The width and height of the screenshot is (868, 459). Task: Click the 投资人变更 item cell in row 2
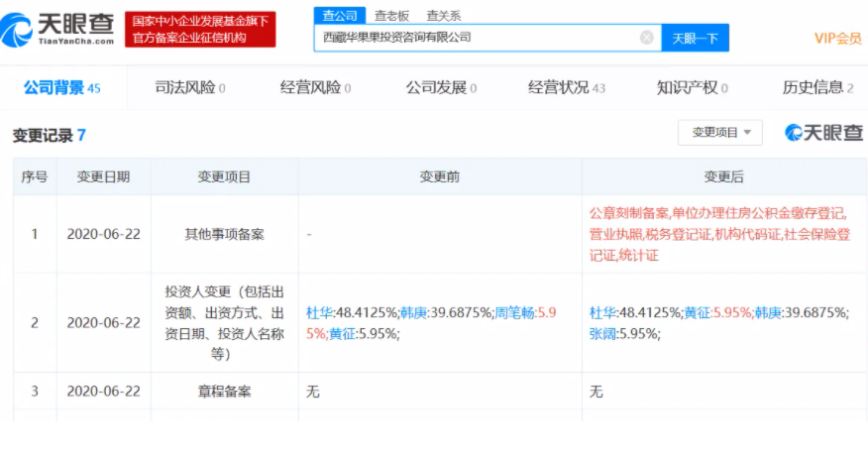click(224, 323)
